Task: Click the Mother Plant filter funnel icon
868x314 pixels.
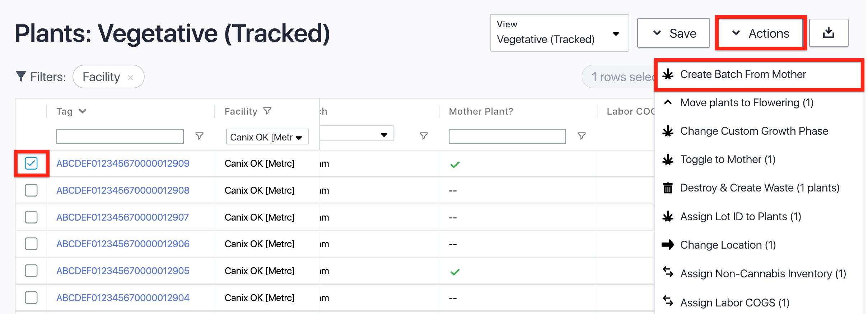Action: 582,136
